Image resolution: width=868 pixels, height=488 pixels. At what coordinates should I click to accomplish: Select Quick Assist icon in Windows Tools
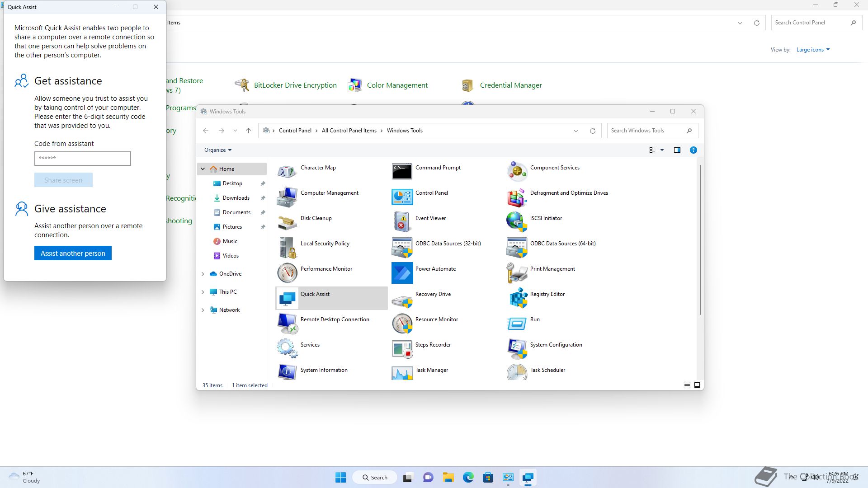[x=287, y=298]
